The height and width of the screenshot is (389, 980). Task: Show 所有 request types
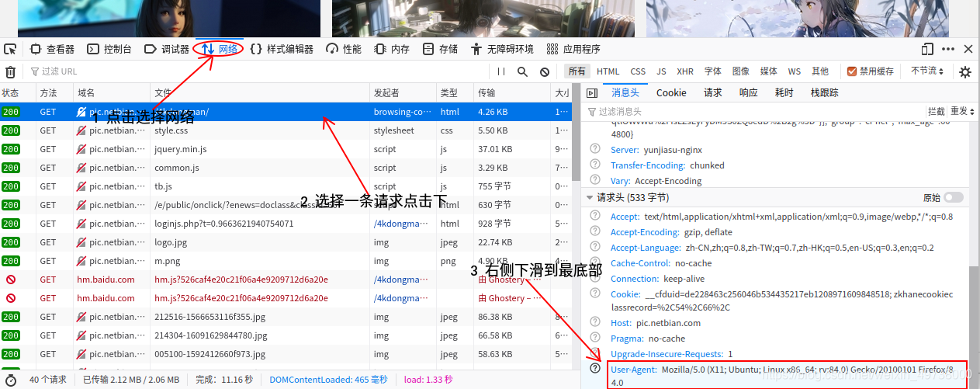(577, 71)
